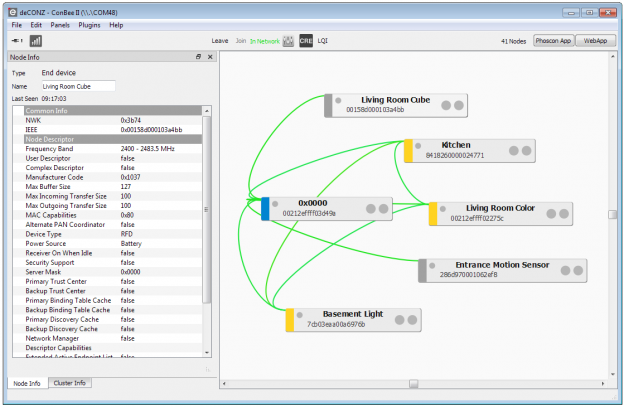Click the Leave network button
Screen dimensions: 624x407
[x=220, y=41]
